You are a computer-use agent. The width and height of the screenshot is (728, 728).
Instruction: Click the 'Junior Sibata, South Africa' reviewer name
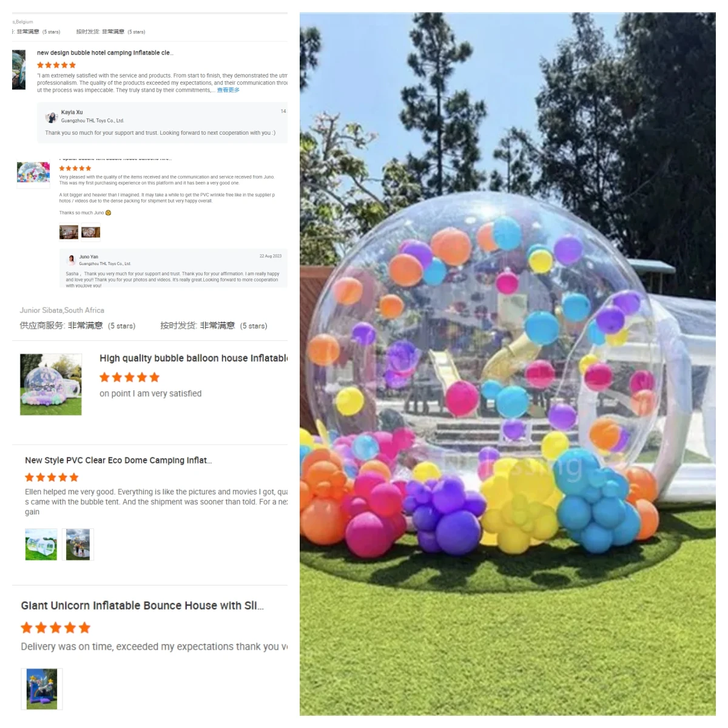(62, 310)
